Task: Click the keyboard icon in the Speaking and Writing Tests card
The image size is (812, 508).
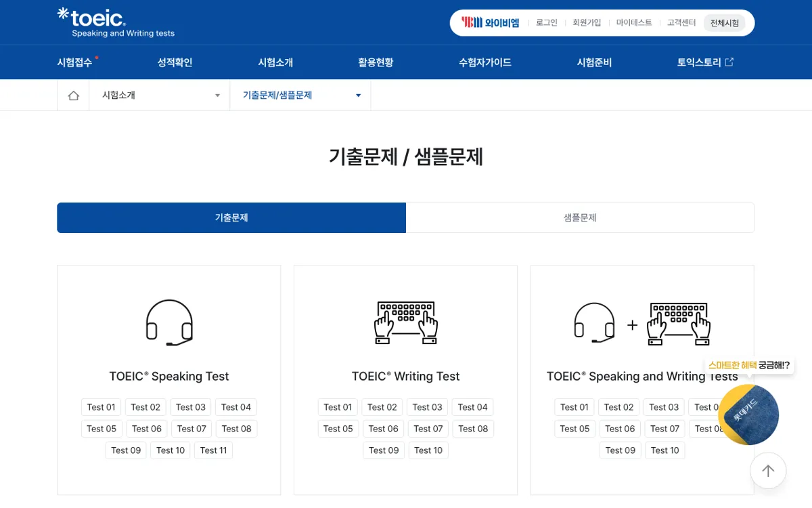Action: [x=679, y=324]
